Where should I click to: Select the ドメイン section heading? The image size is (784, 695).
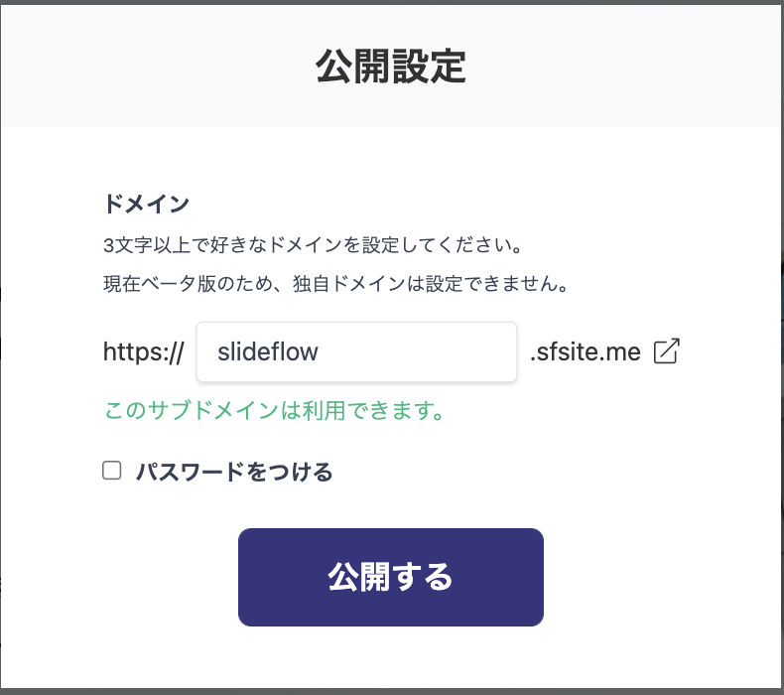(x=146, y=205)
